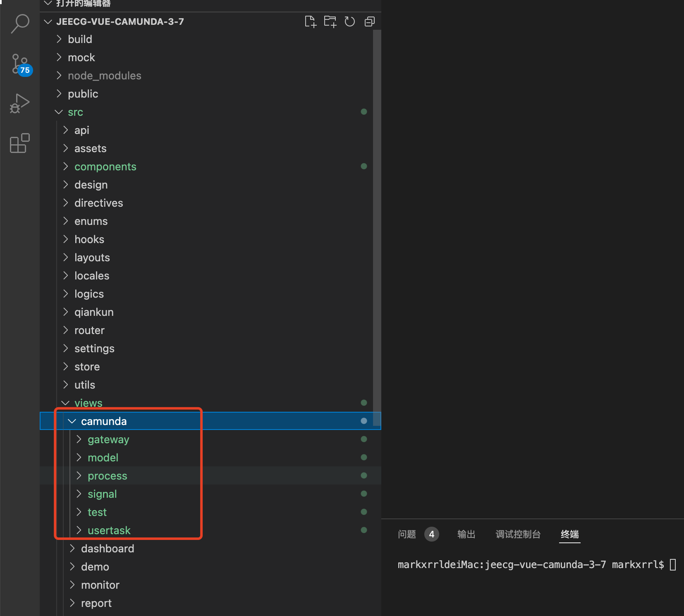Image resolution: width=684 pixels, height=616 pixels.
Task: Switch to the 输出 (Output) tab
Action: click(x=466, y=535)
